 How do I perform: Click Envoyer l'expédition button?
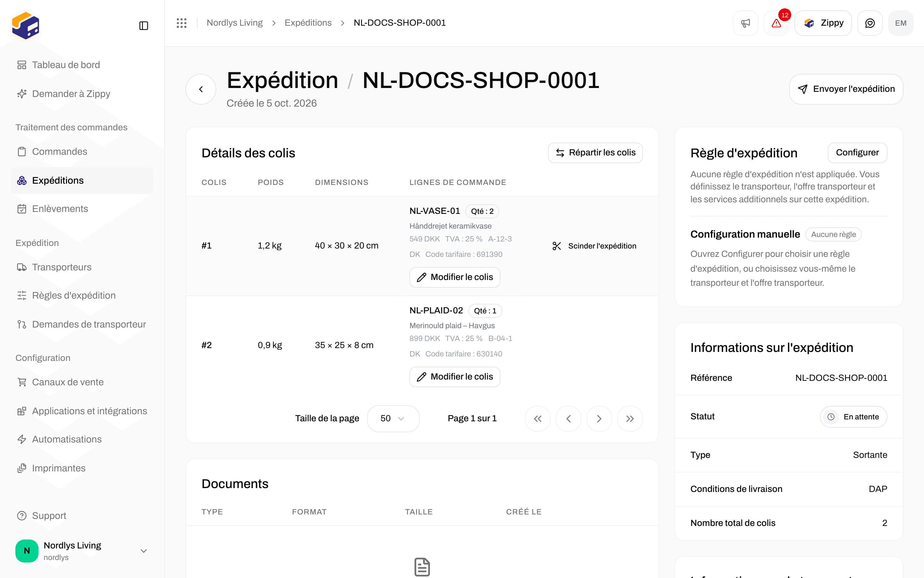[846, 89]
